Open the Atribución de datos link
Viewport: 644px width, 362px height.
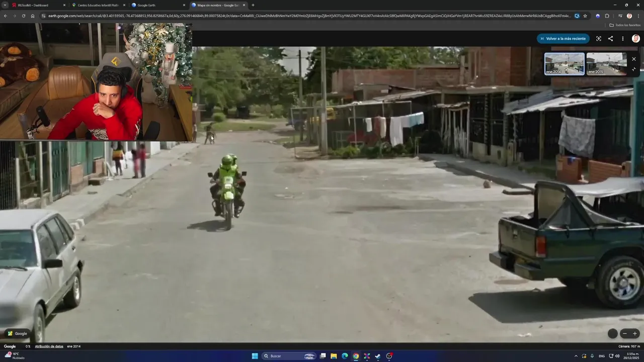tap(49, 346)
